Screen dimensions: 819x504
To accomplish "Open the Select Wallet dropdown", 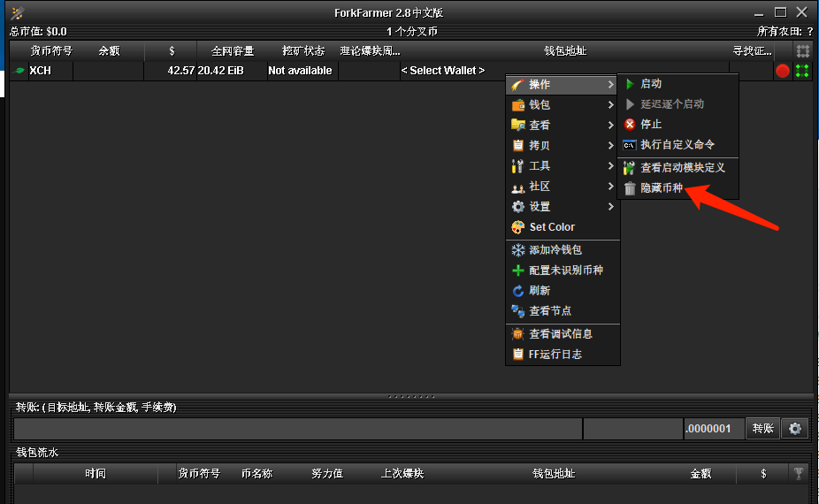I will [x=443, y=71].
